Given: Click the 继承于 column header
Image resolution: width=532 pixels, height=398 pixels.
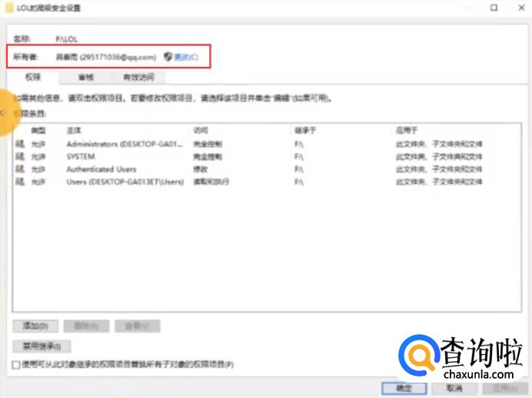Looking at the screenshot, I should click(305, 131).
